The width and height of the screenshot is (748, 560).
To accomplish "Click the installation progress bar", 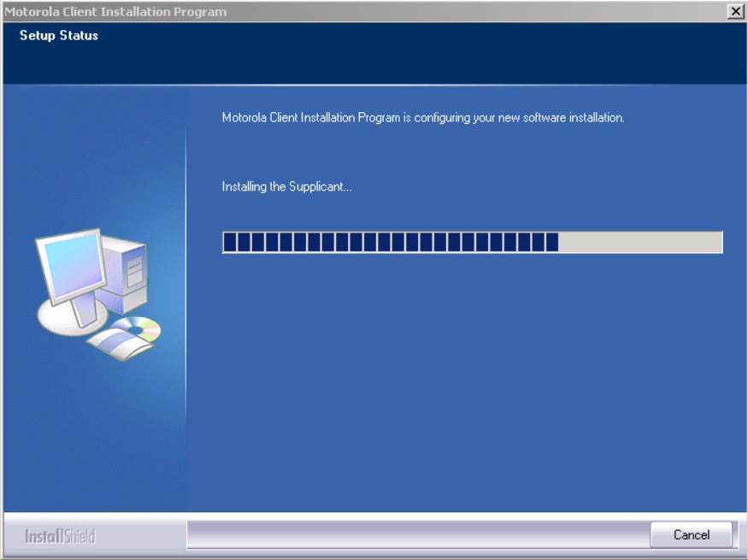I will pos(472,242).
